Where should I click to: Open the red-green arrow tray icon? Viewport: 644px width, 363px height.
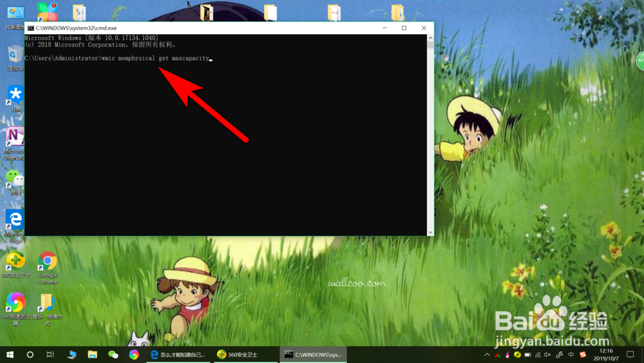tap(497, 355)
